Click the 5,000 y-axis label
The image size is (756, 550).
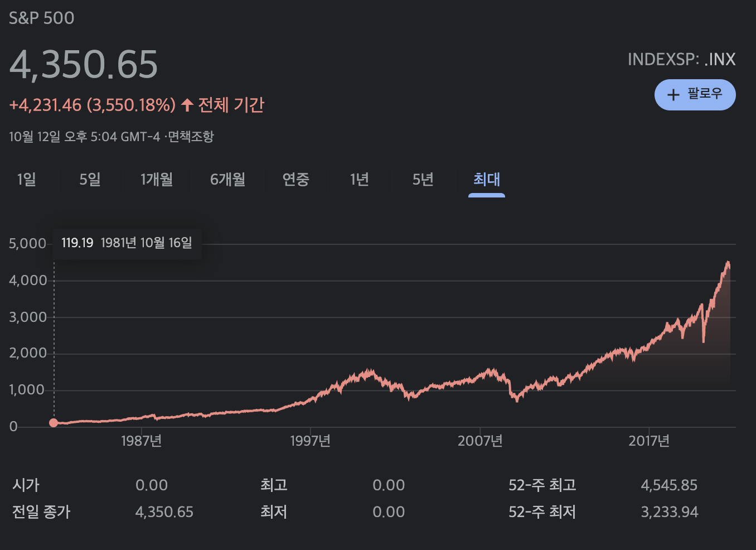pyautogui.click(x=28, y=244)
